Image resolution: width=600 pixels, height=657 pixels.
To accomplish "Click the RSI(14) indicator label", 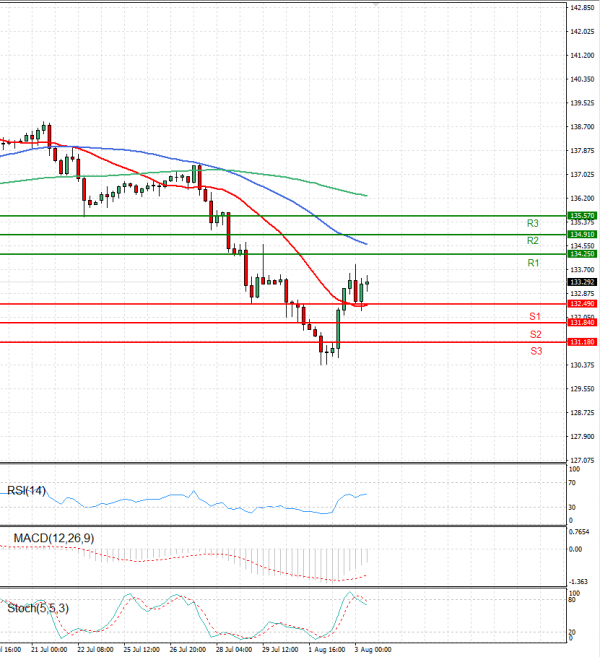I will coord(26,491).
